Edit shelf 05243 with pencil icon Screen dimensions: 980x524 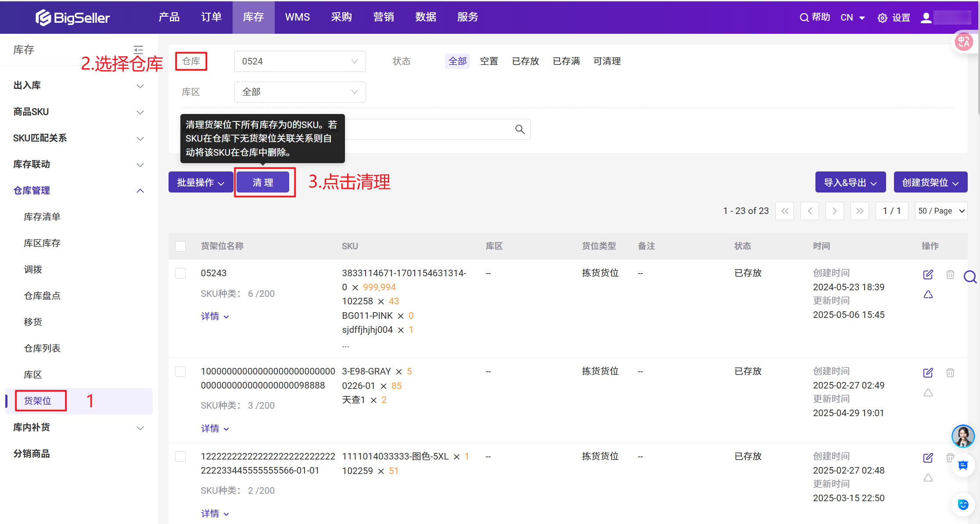point(928,274)
